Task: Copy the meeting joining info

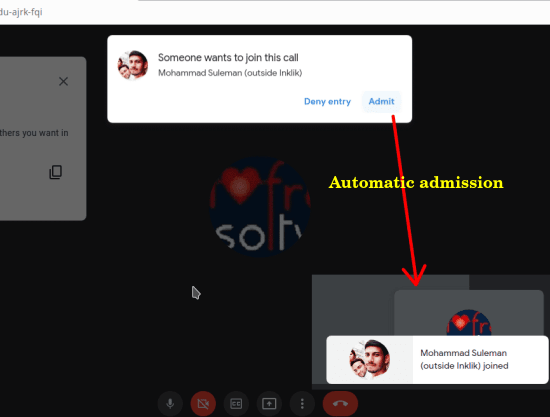Action: [55, 172]
